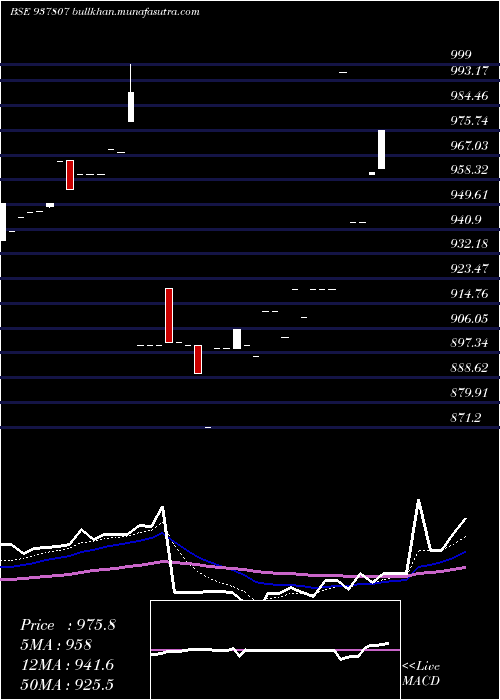Click the <<Live MACD label

421,673
